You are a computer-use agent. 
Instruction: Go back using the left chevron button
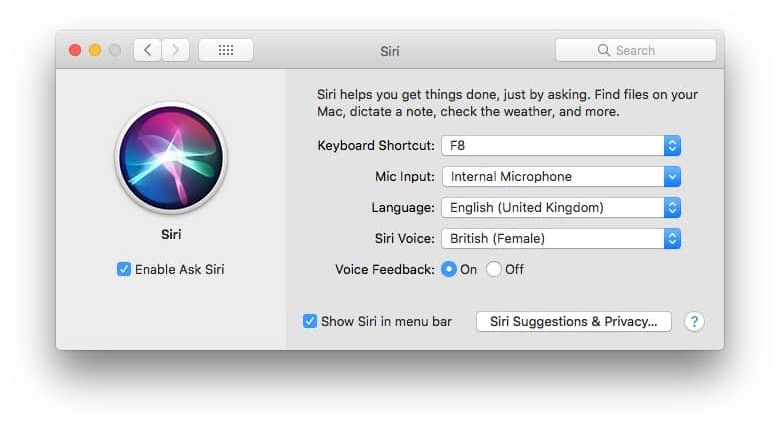point(147,50)
